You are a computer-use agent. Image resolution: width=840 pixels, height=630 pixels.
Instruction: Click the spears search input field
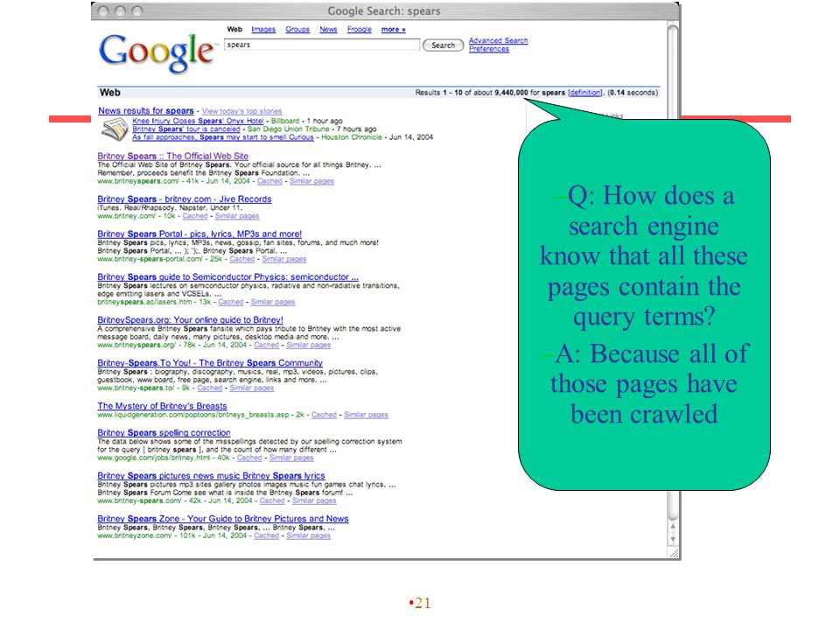pyautogui.click(x=322, y=45)
